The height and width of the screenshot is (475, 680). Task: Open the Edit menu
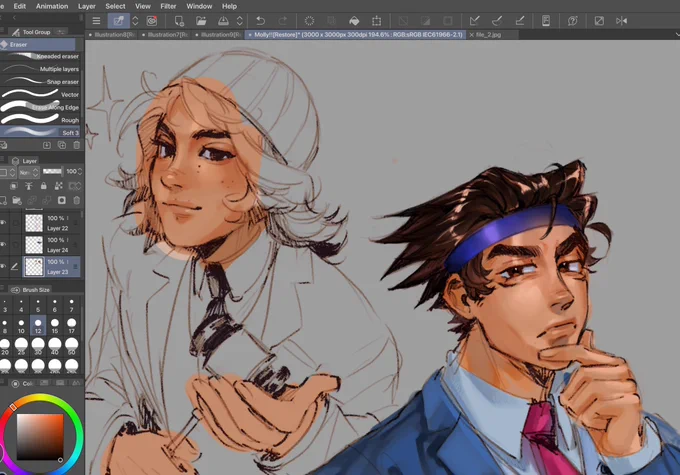[x=20, y=6]
